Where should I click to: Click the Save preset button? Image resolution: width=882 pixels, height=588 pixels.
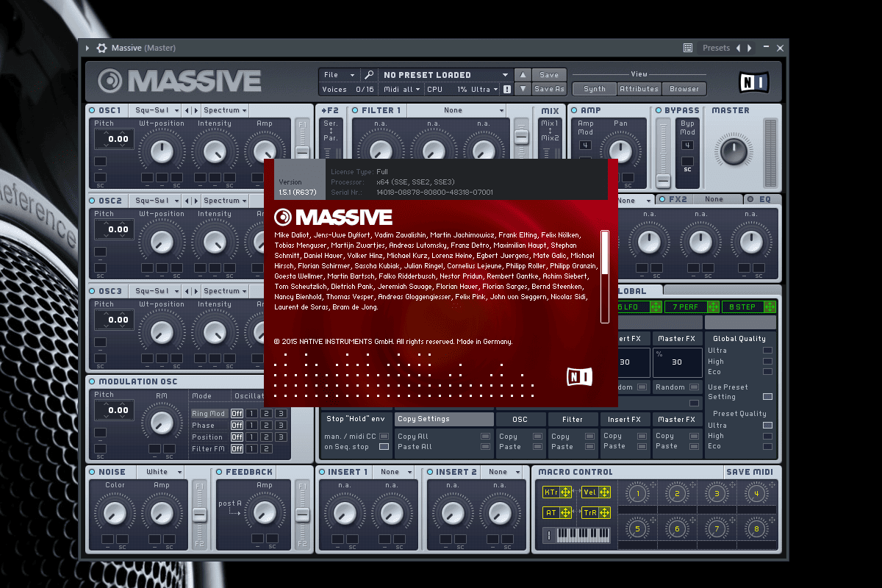[x=549, y=75]
